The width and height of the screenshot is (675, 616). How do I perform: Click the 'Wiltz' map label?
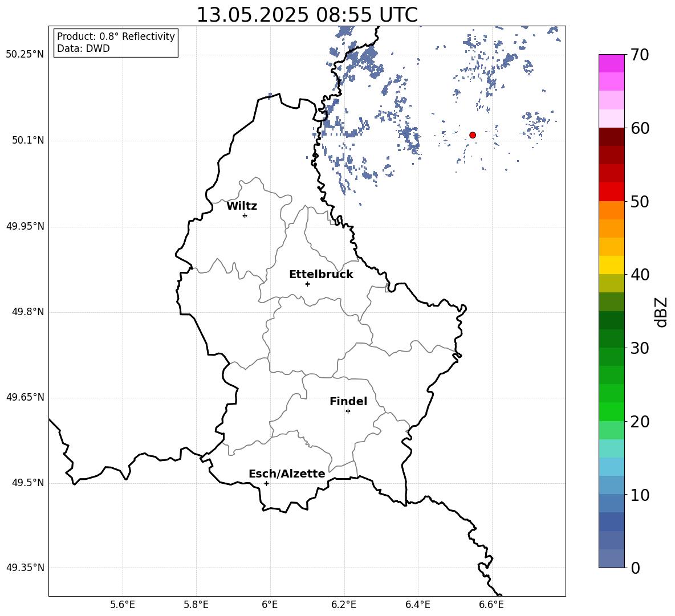pos(242,206)
